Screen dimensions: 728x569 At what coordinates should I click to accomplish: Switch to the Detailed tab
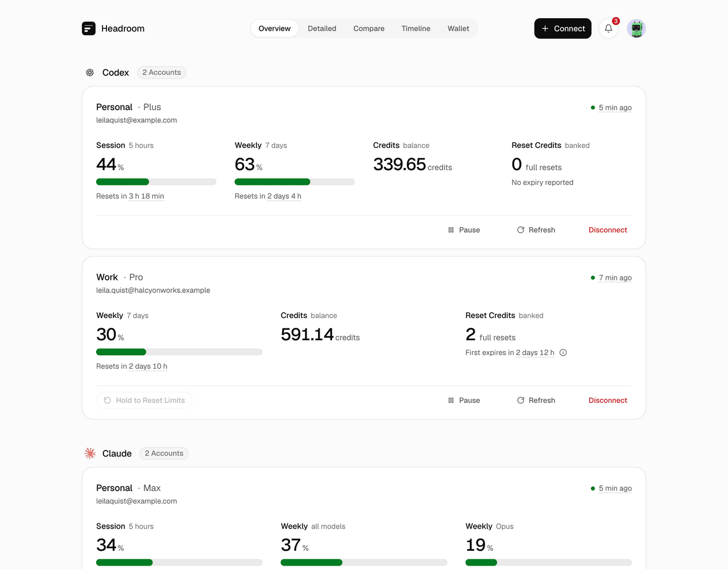coord(322,28)
